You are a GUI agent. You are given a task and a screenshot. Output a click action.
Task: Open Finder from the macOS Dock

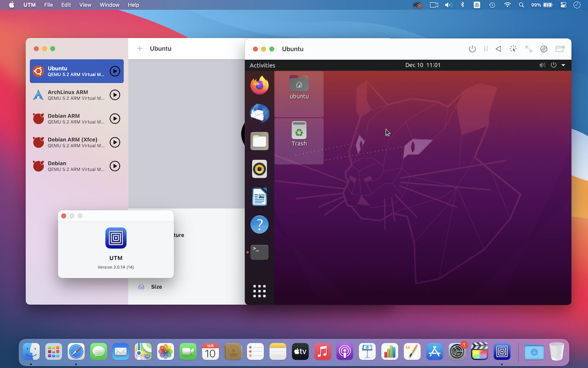tap(31, 352)
